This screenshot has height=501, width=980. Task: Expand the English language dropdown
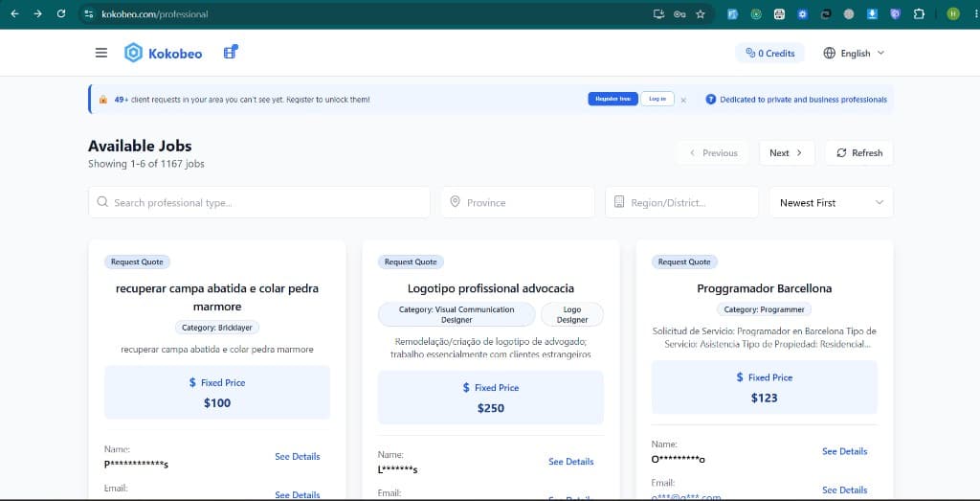tap(855, 53)
